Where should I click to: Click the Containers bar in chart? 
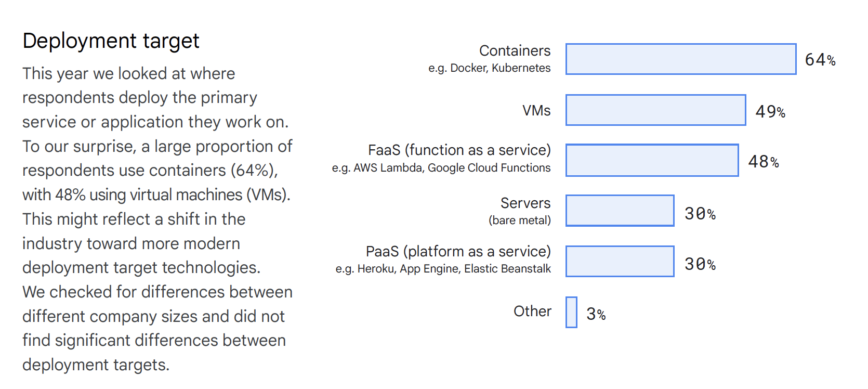tap(681, 59)
